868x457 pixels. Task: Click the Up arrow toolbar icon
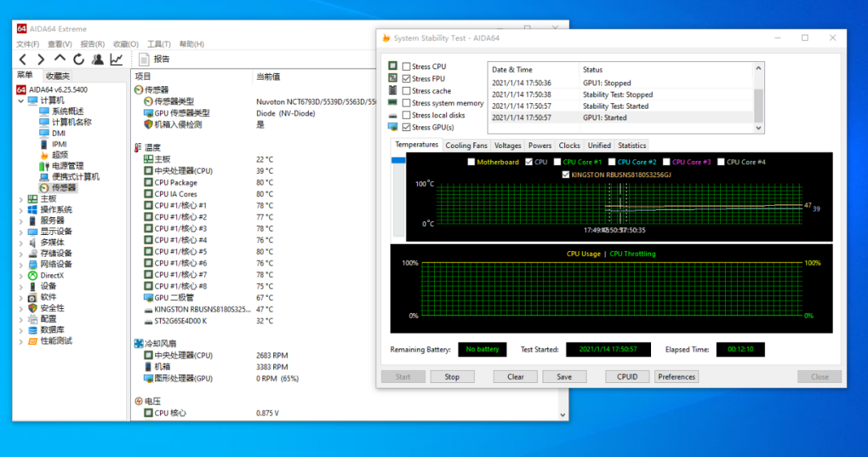pyautogui.click(x=59, y=58)
